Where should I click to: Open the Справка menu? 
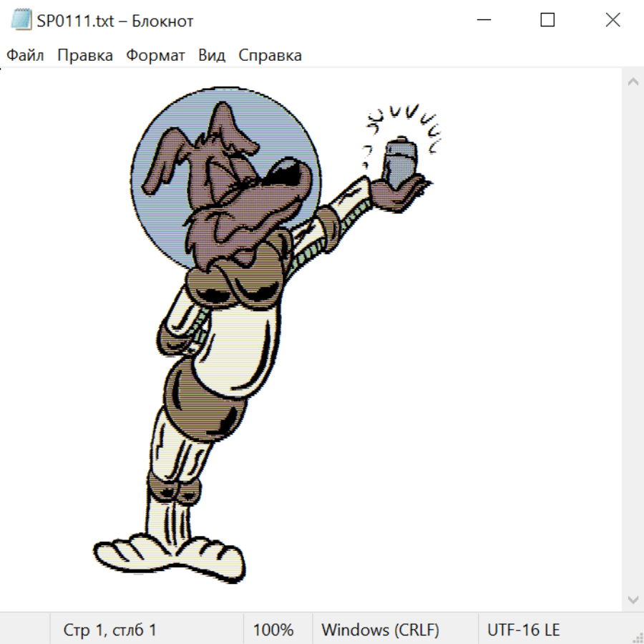tap(270, 56)
